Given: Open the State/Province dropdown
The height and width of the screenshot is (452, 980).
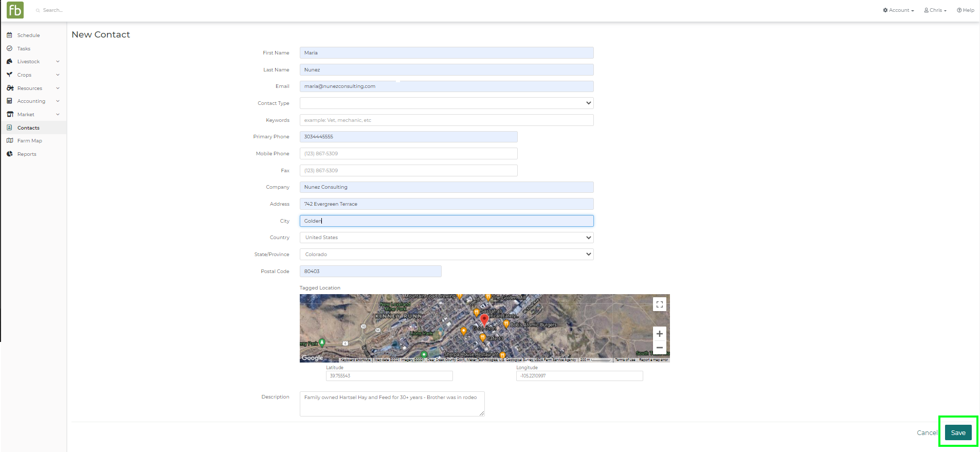Looking at the screenshot, I should tap(446, 255).
